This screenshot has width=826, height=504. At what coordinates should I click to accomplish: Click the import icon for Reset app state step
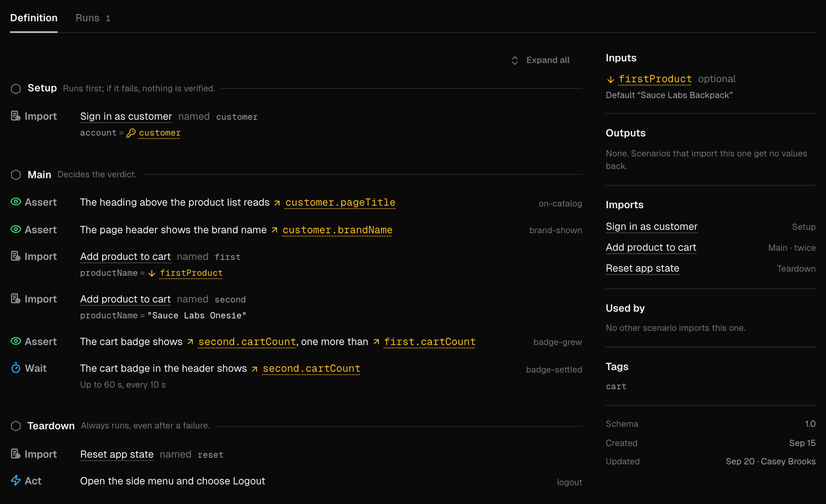(15, 454)
